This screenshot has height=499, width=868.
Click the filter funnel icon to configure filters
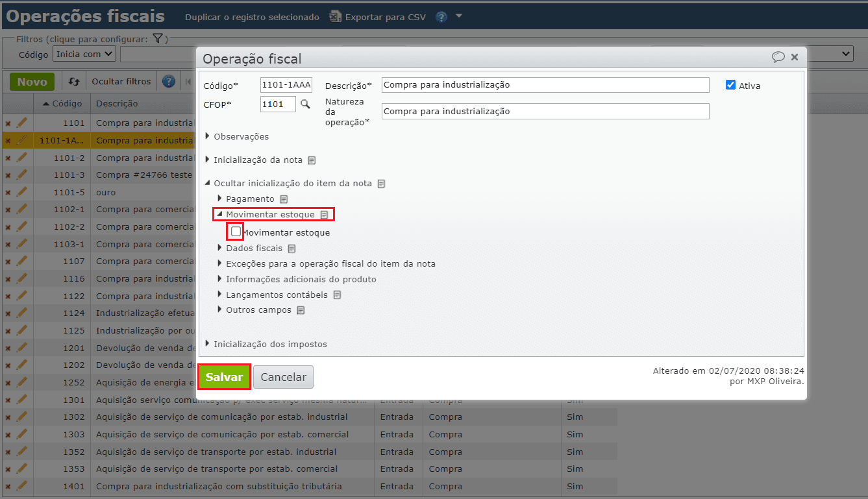157,39
